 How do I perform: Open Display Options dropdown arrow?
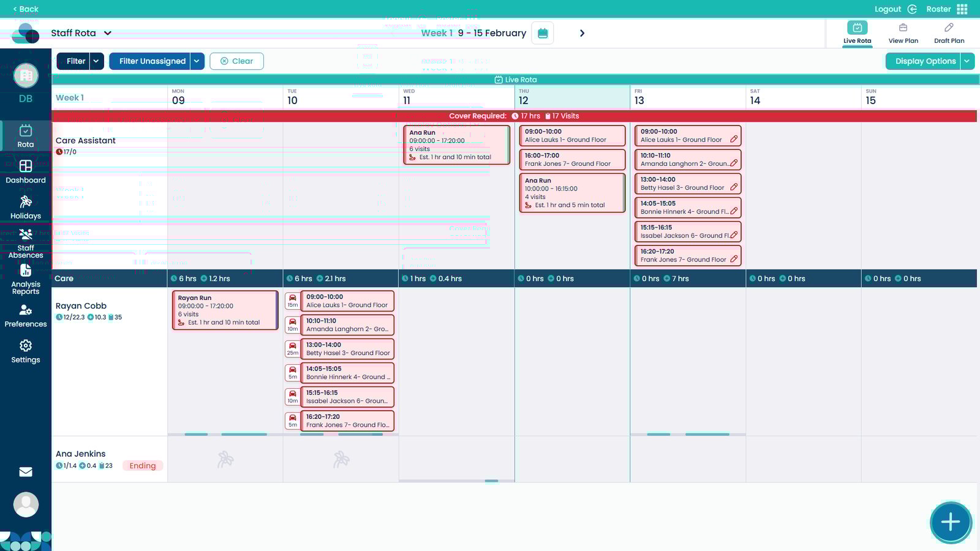(x=967, y=61)
